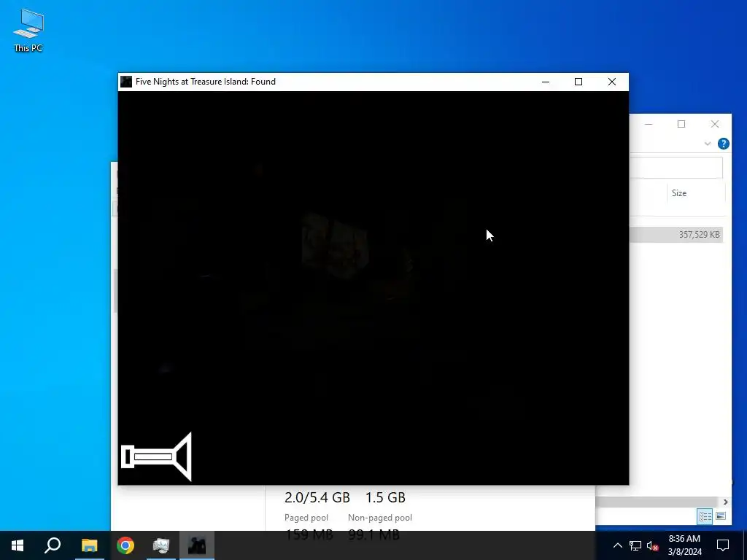
Task: Close the Five Nights game window
Action: tap(612, 82)
